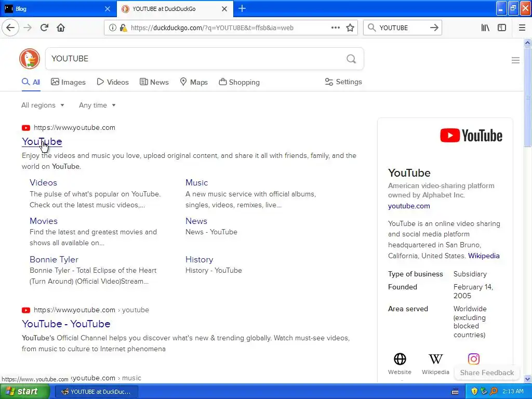Switch to the Blog tab
Viewport: 532px width, 399px height.
(58, 9)
